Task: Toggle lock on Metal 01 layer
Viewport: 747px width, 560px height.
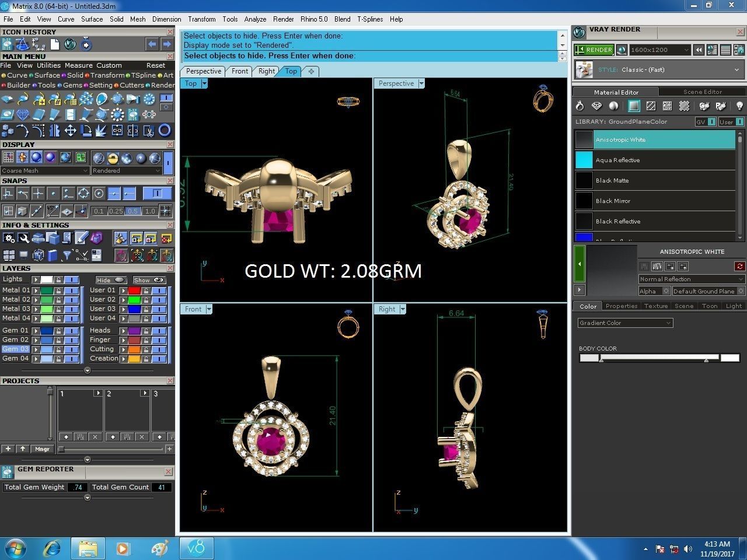Action: tap(58, 290)
